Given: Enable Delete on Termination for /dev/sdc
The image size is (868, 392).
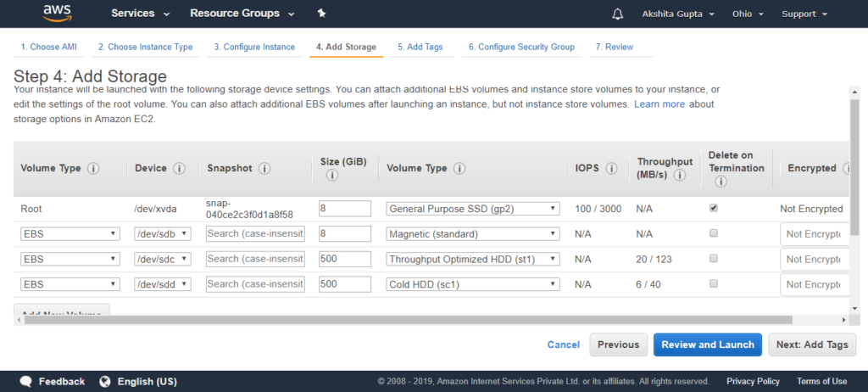Looking at the screenshot, I should pyautogui.click(x=714, y=259).
